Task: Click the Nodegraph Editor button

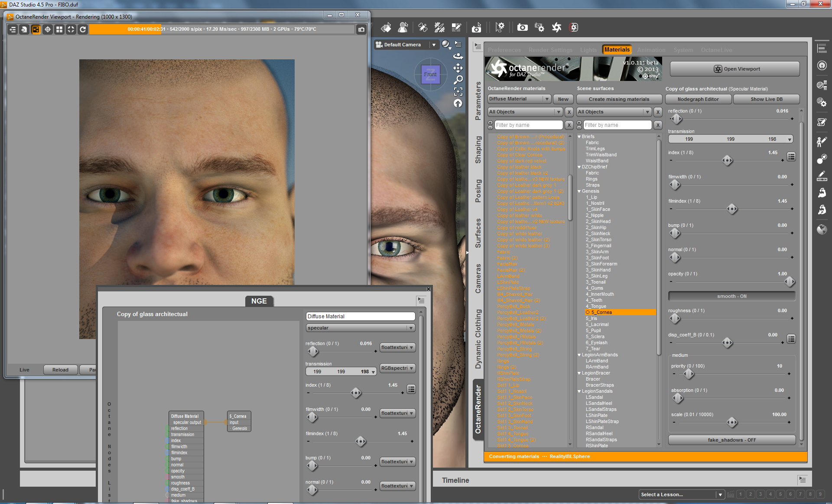Action: (x=698, y=99)
